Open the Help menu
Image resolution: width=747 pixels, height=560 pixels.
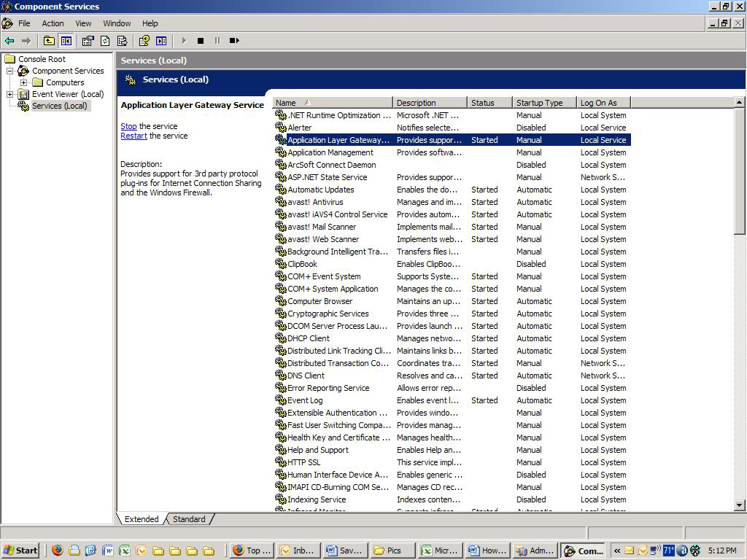[150, 23]
